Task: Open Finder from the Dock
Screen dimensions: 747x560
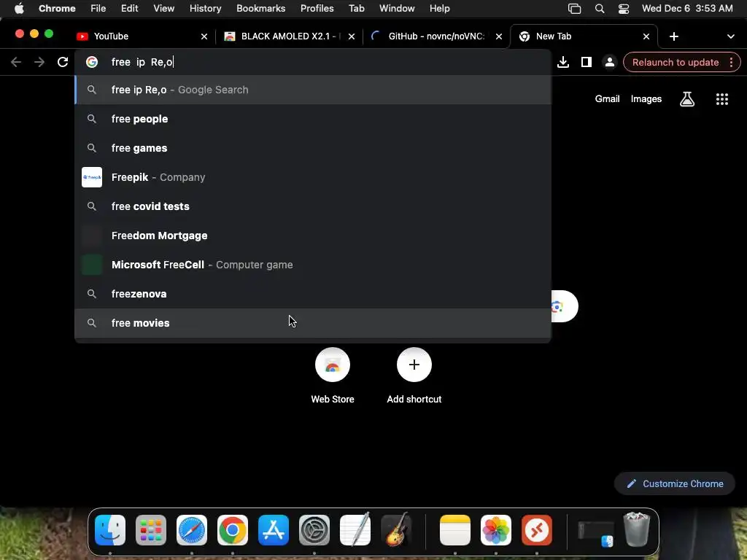Action: [110, 530]
